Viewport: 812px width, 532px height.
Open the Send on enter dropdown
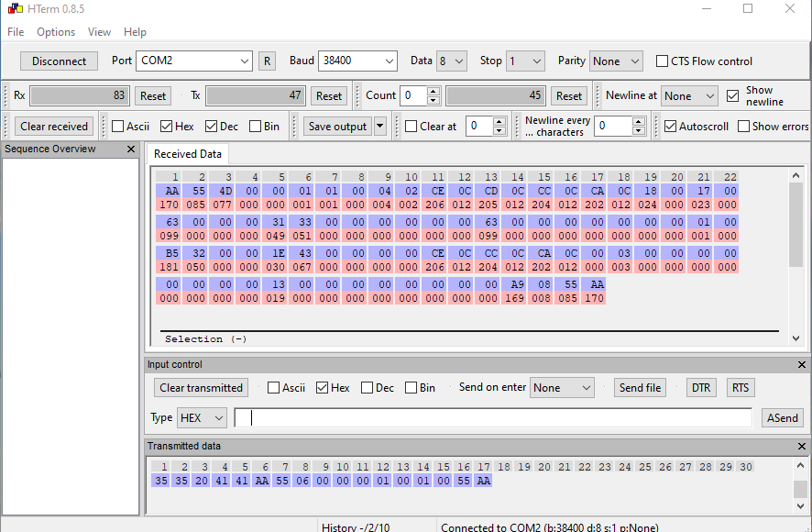(562, 388)
